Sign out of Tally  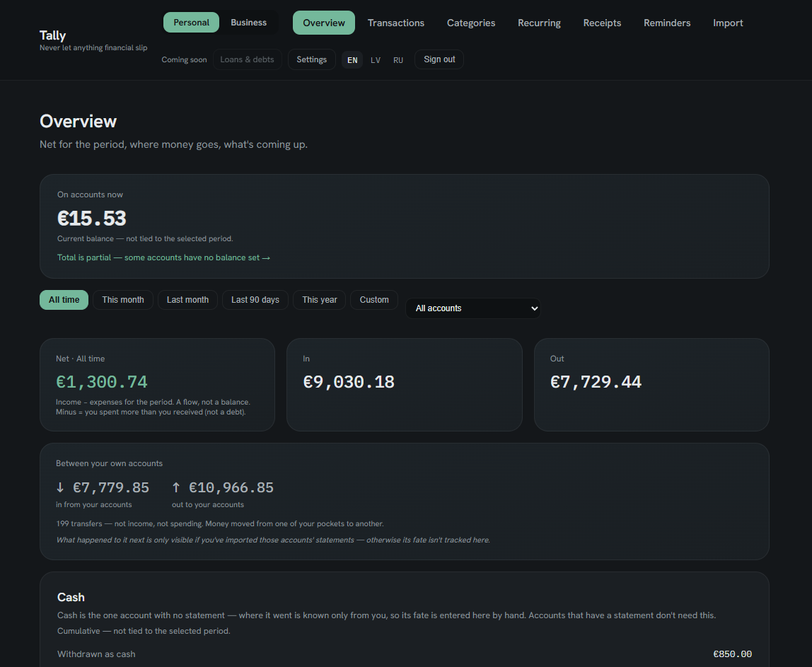(439, 59)
